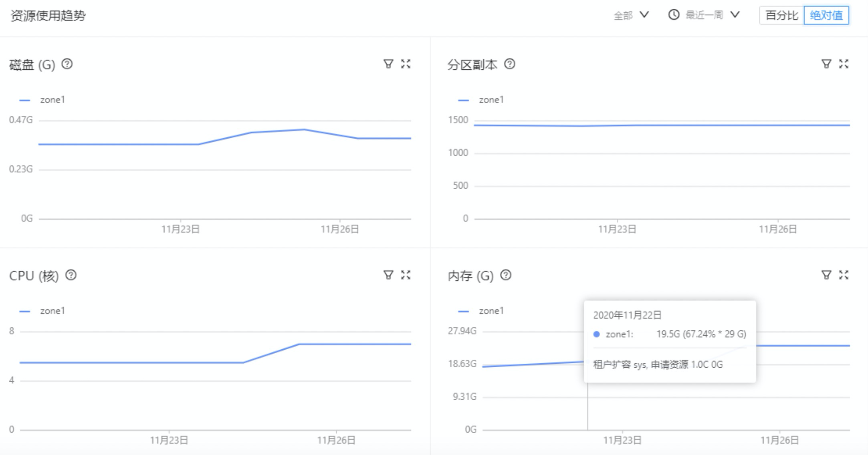Open the 最近一周 time range dropdown
The image size is (868, 455).
click(712, 15)
